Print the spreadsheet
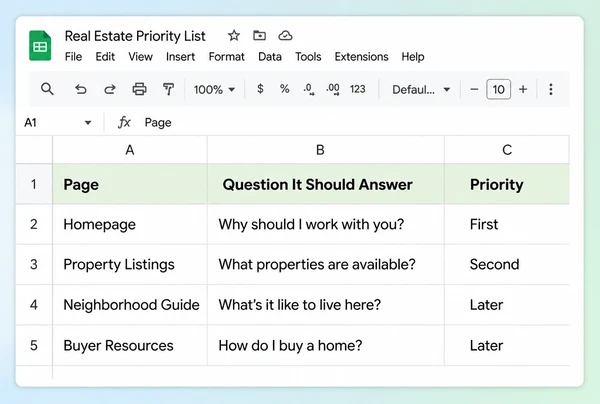This screenshot has height=404, width=600. (139, 89)
